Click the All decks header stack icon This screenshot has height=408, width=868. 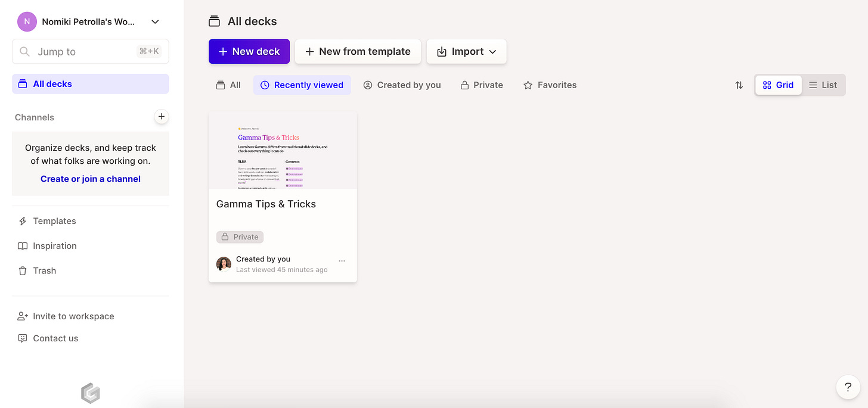(x=214, y=21)
